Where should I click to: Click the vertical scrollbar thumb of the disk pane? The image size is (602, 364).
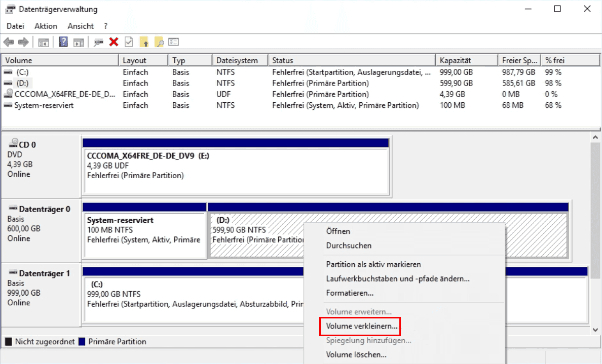595,210
